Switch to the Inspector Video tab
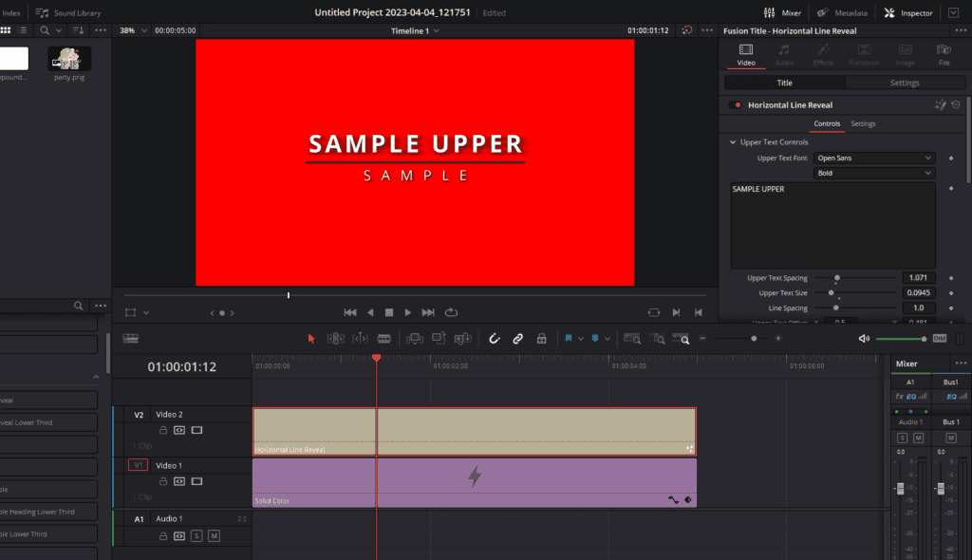Viewport: 972px width, 560px height. pos(746,54)
